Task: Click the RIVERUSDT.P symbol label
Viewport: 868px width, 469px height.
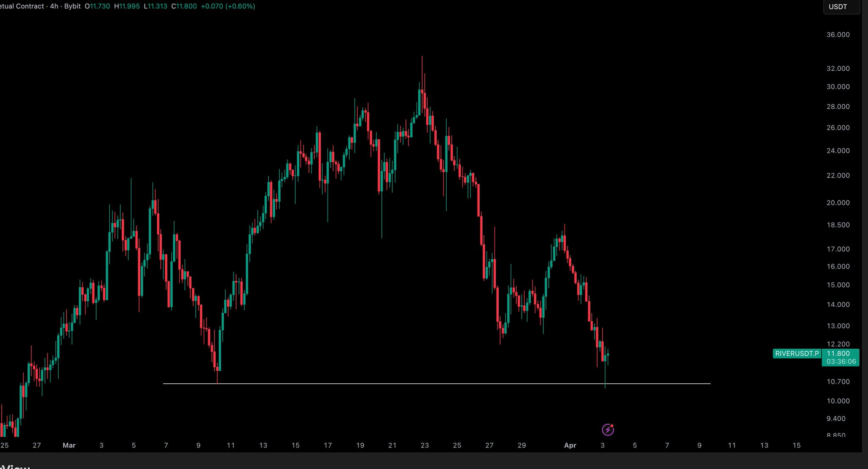Action: (x=797, y=353)
